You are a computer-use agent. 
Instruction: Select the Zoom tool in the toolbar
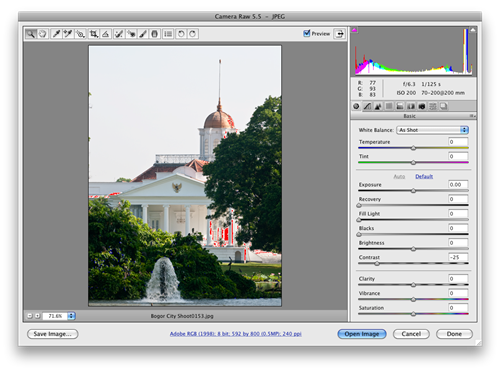pyautogui.click(x=31, y=34)
